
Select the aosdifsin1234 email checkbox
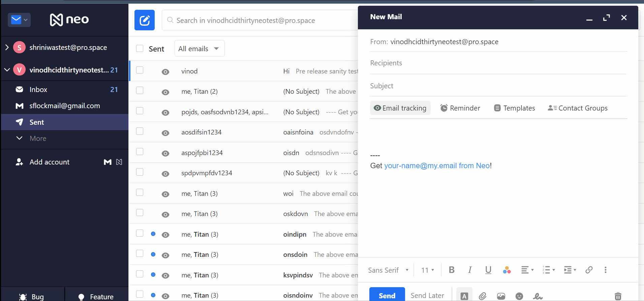[x=140, y=131]
